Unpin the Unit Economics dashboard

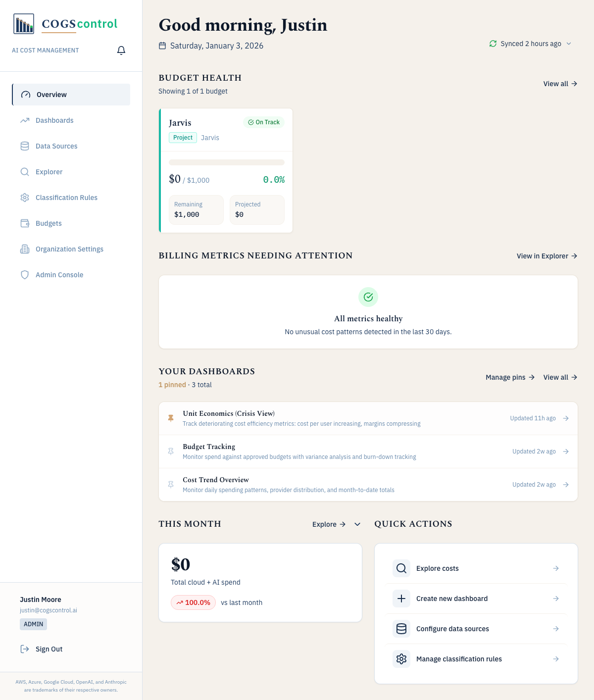(171, 418)
